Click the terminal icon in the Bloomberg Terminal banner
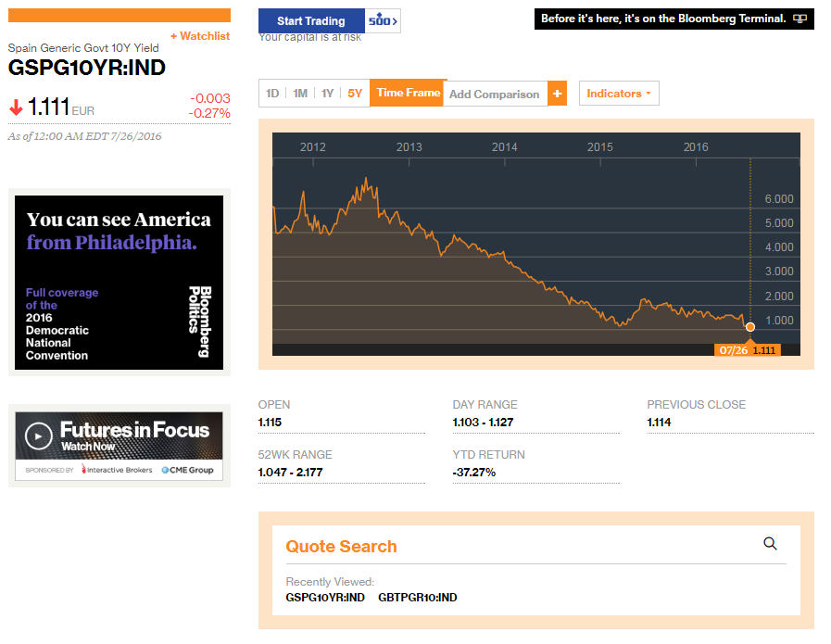Image resolution: width=831 pixels, height=644 pixels. coord(800,19)
